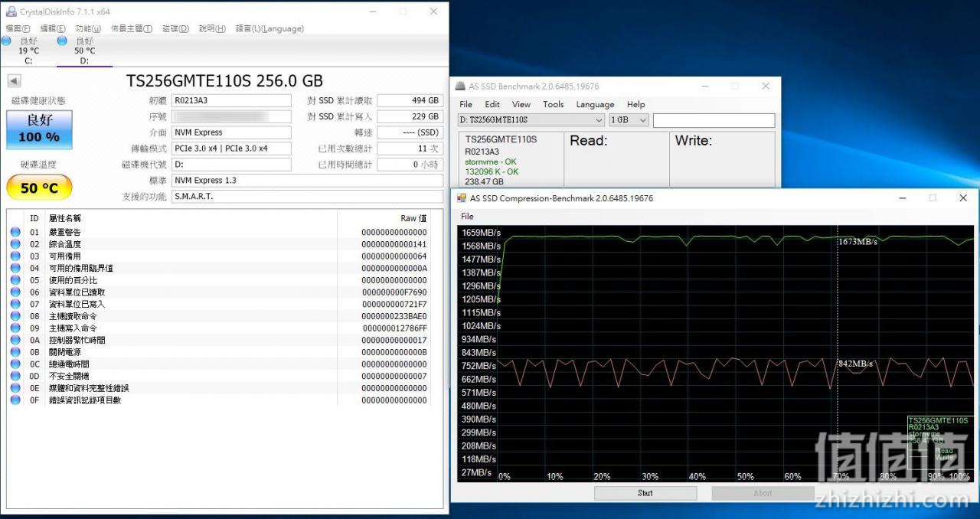Click status circle of SMART attribute 06

15,292
